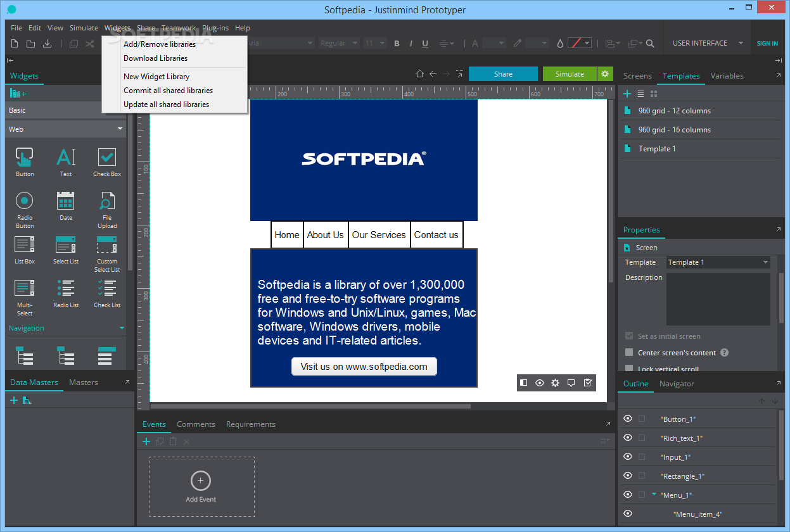
Task: Select the Radio List widget
Action: click(x=66, y=294)
